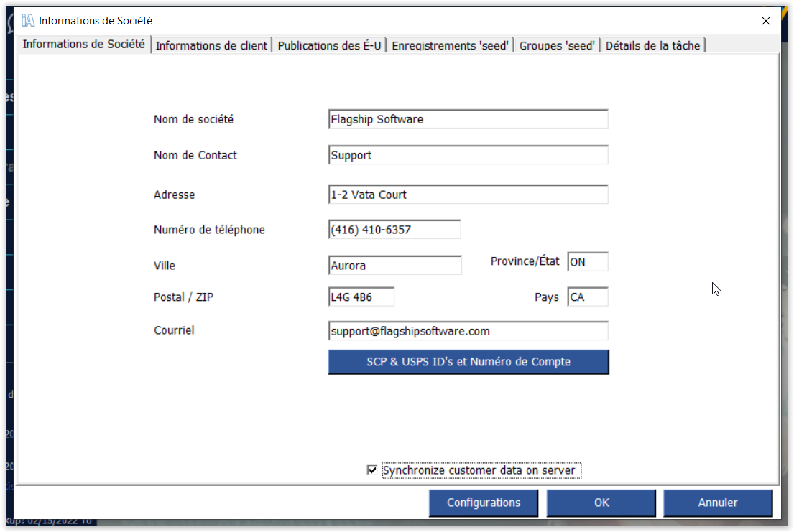Screen dimensions: 794x532
Task: Open SCP & USPS ID's et Numéro de Compte
Action: click(468, 362)
